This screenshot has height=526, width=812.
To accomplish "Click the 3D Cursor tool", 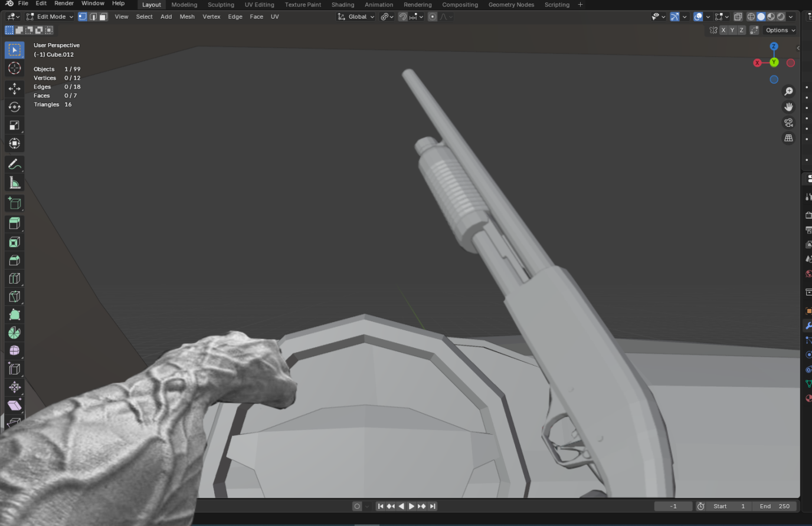I will pos(15,68).
